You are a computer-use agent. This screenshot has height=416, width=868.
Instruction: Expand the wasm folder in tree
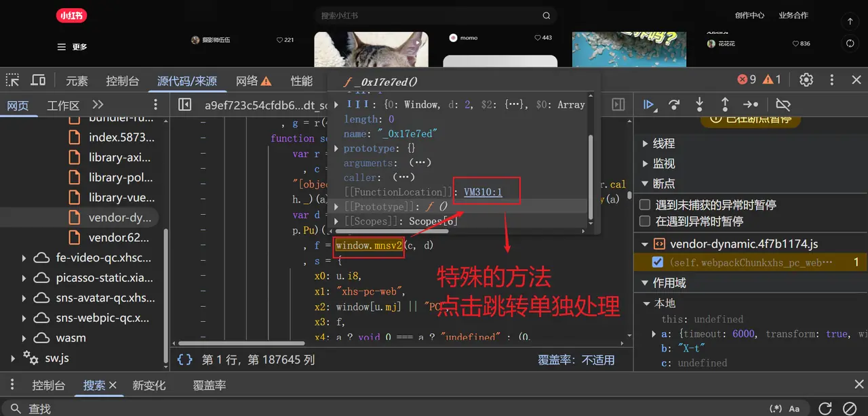click(24, 338)
